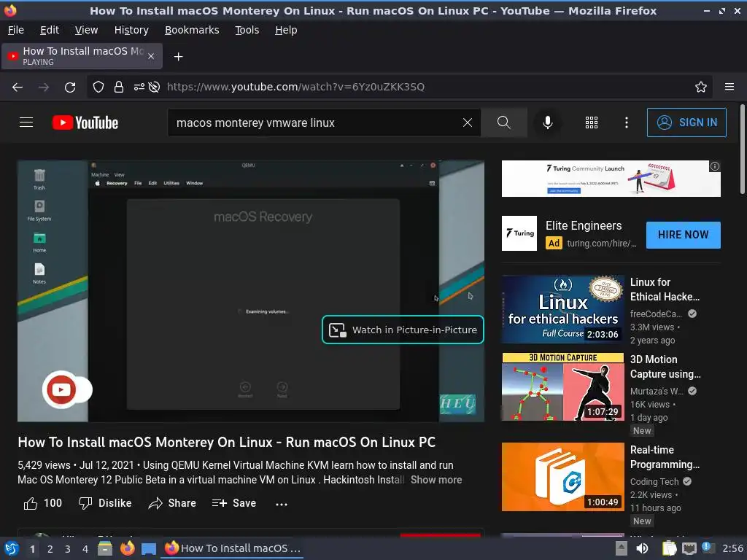This screenshot has width=747, height=560.
Task: Run search with the magnifier button
Action: pos(503,122)
